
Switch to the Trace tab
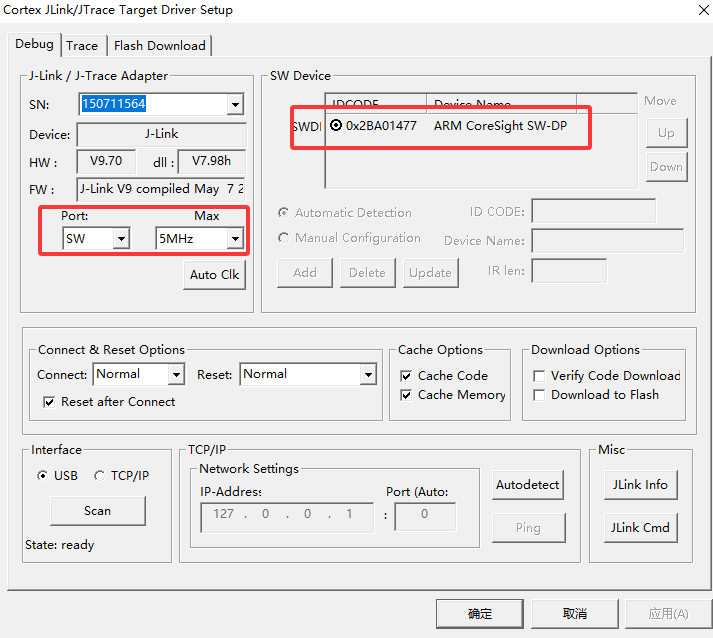[82, 46]
